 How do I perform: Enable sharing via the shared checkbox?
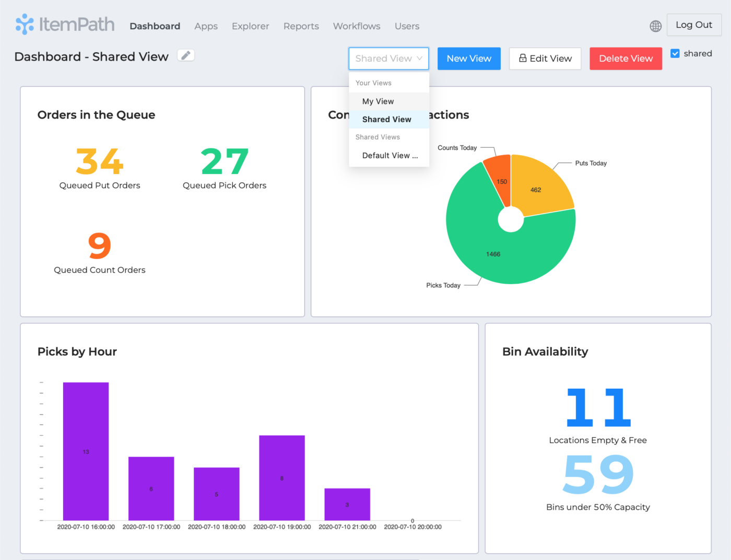coord(675,53)
